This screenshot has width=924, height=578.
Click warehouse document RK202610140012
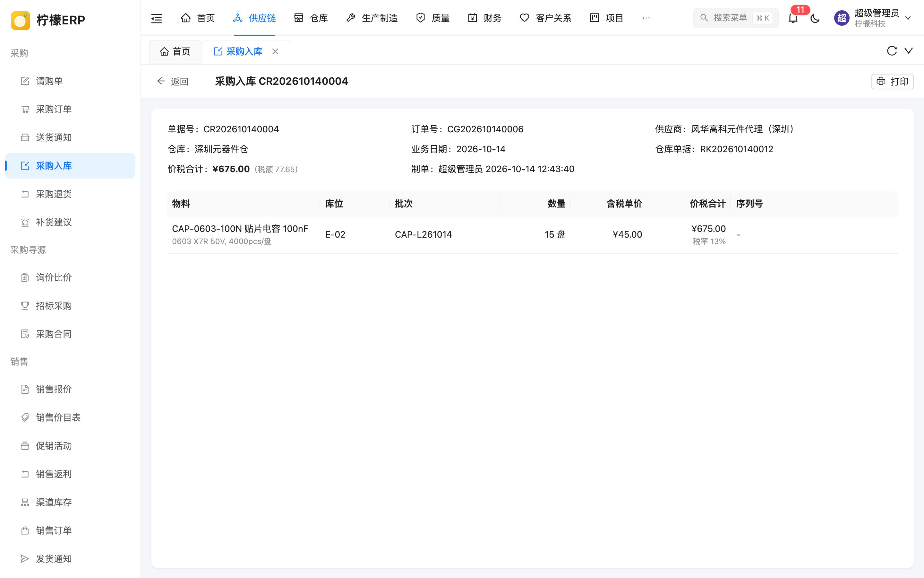point(737,149)
